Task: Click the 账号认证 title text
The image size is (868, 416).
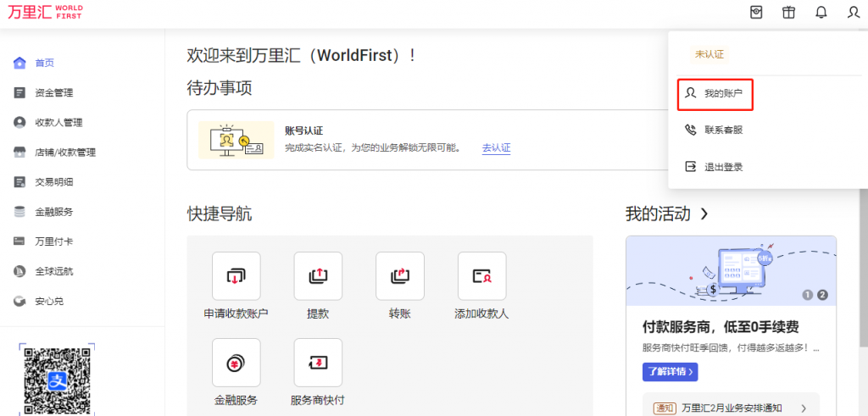Action: 304,131
